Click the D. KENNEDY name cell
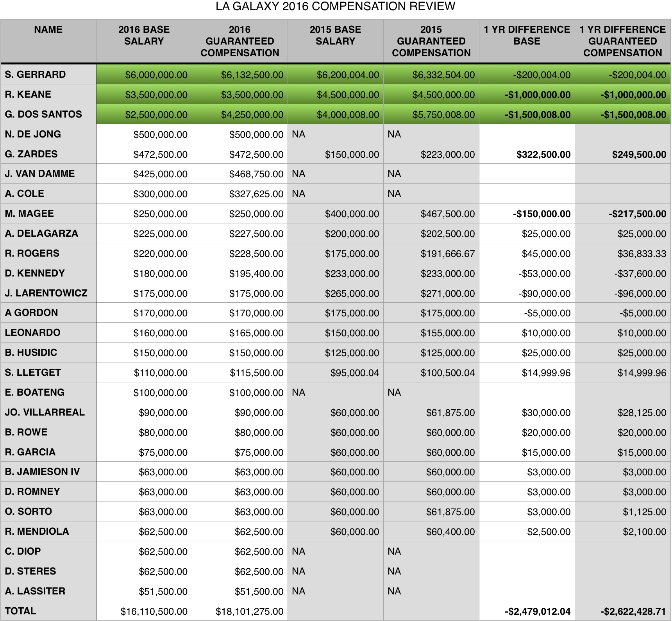Screen dimensions: 672x621 (48, 273)
